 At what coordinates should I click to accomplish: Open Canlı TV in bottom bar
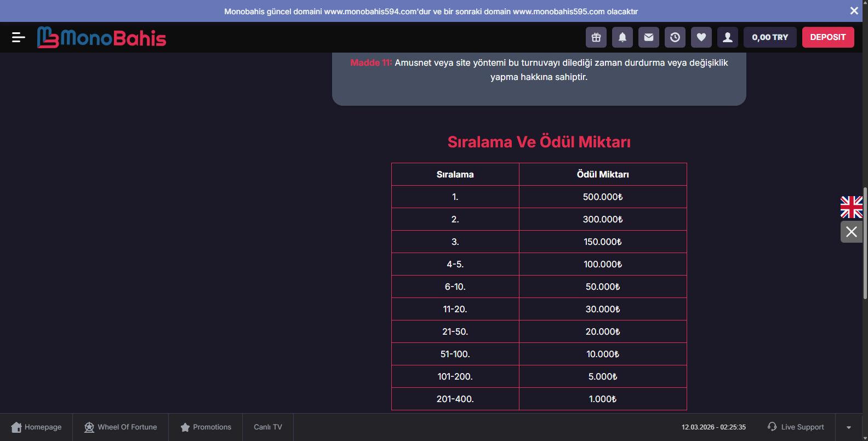(268, 427)
